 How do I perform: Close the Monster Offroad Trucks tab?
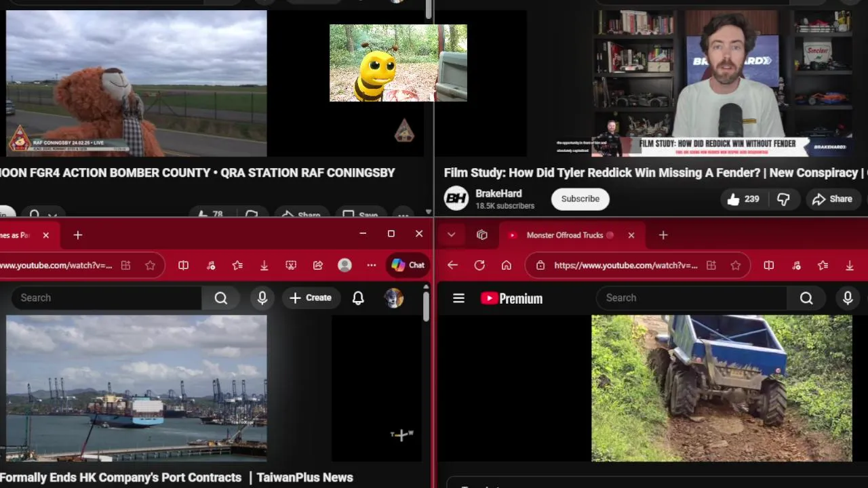631,235
